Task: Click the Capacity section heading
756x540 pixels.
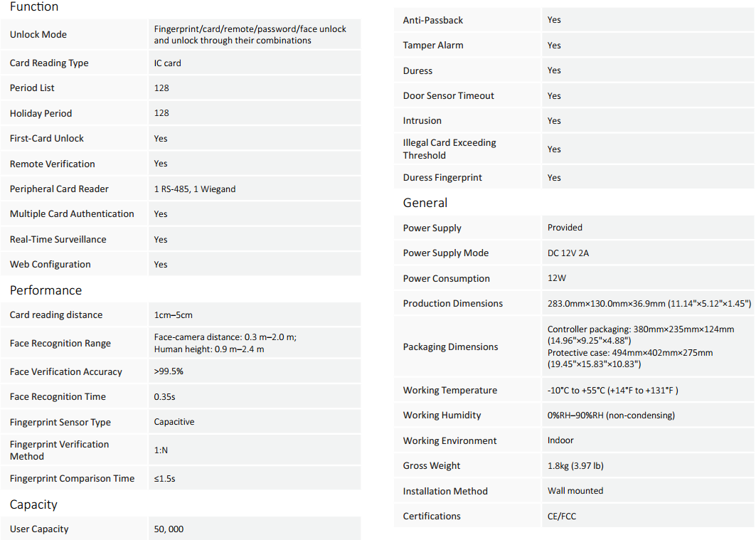Action: 33,504
